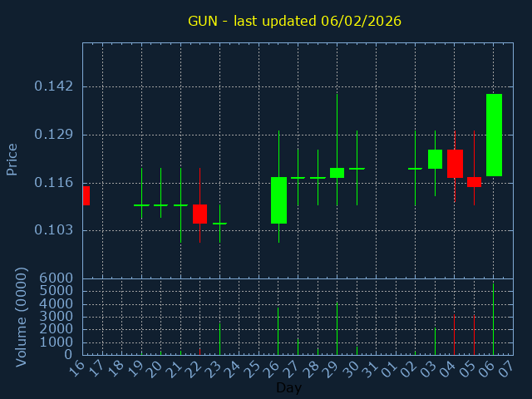Viewport: 532px width, 399px height.
Task: Click the large green candlestick on day 06
Action: pos(494,135)
